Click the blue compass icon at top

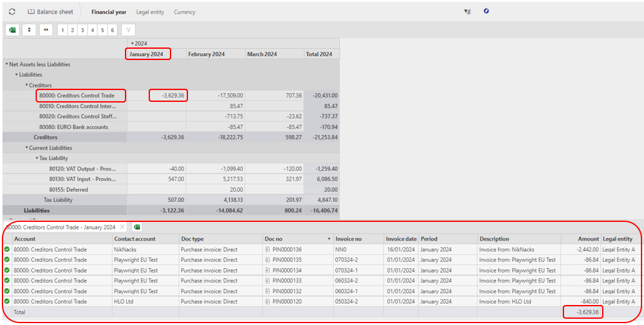487,11
